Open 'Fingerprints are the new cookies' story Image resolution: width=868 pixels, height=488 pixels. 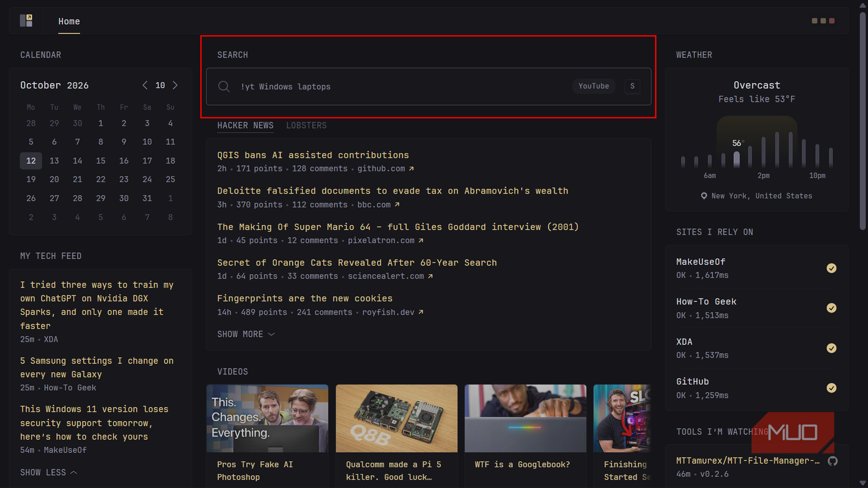pyautogui.click(x=305, y=298)
